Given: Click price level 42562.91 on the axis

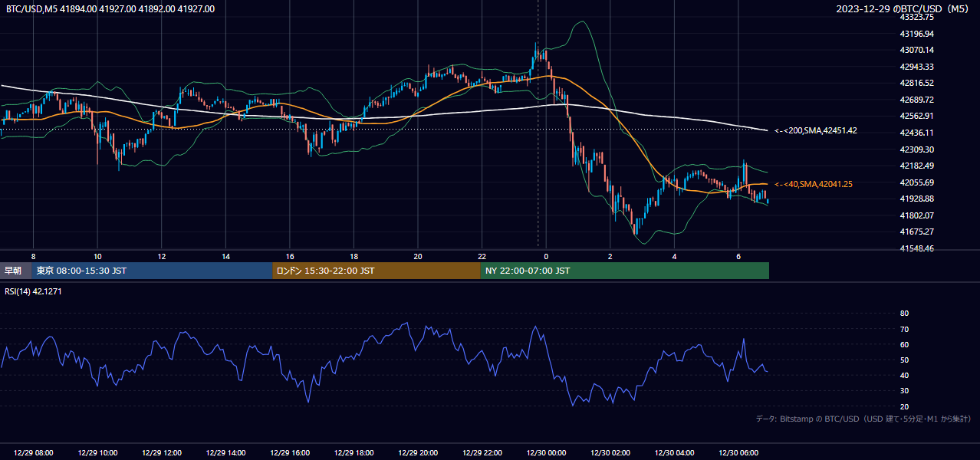Looking at the screenshot, I should tap(916, 116).
